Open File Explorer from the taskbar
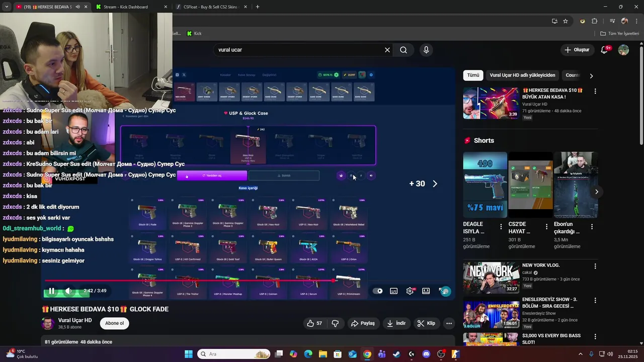This screenshot has height=362, width=644. [x=323, y=354]
